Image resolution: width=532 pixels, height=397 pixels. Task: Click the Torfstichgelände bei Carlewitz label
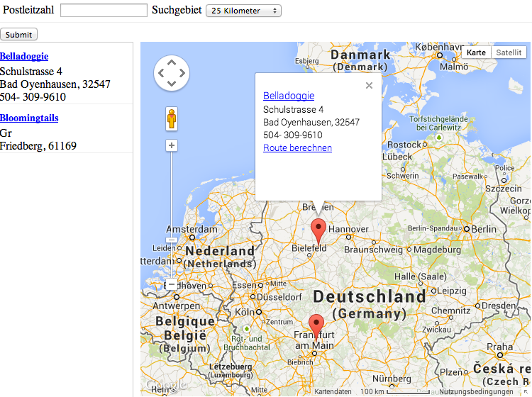click(x=438, y=123)
